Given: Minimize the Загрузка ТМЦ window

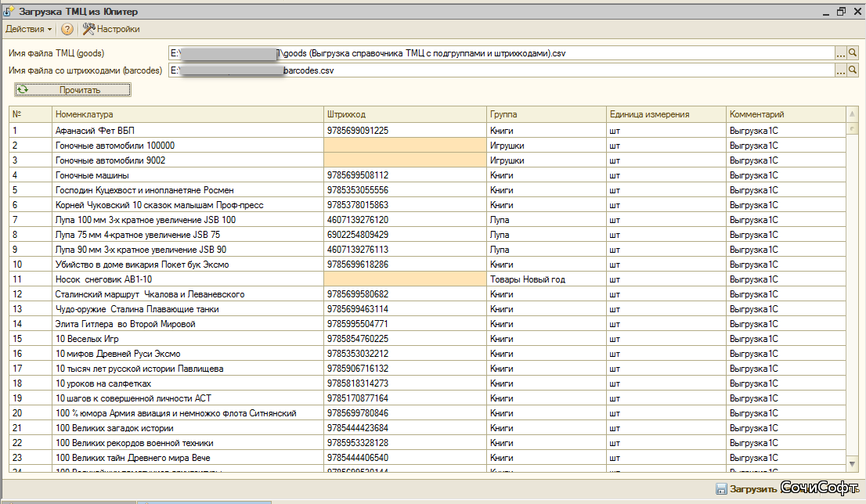Looking at the screenshot, I should (826, 13).
